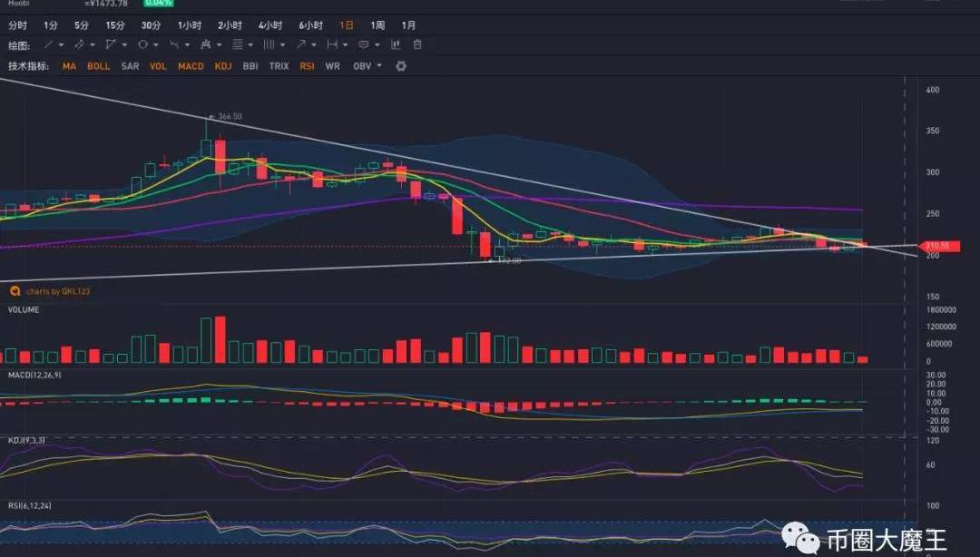Expand dropdown arrow beside circle tool

[x=156, y=44]
